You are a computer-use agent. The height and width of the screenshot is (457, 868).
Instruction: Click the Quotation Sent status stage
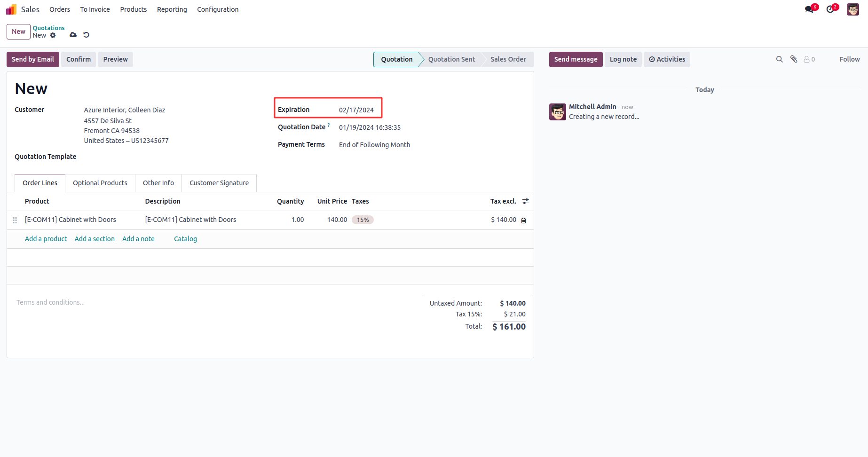(x=451, y=59)
